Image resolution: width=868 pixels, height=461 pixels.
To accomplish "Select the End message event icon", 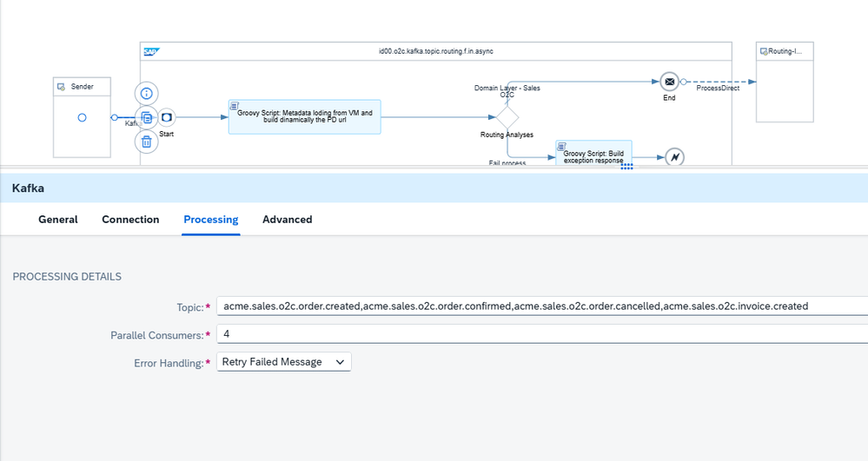I will click(x=669, y=82).
